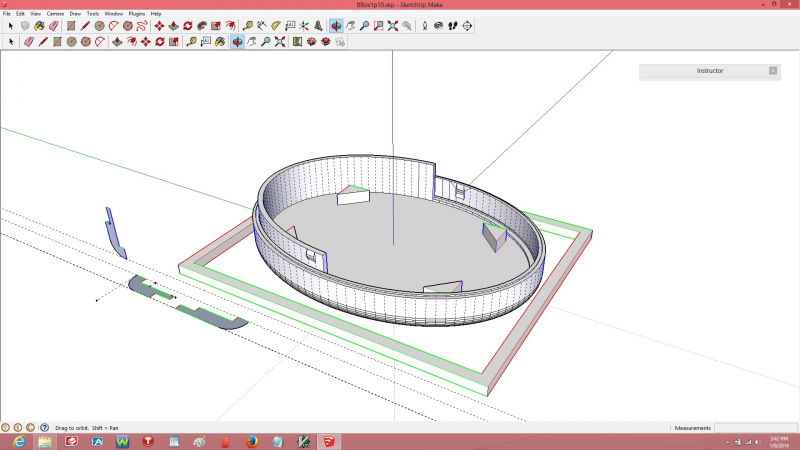
Task: Select the Axes tool
Action: pyautogui.click(x=304, y=25)
